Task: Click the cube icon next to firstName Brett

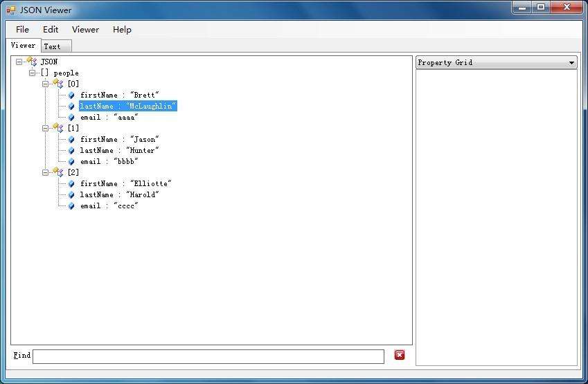Action: [71, 95]
